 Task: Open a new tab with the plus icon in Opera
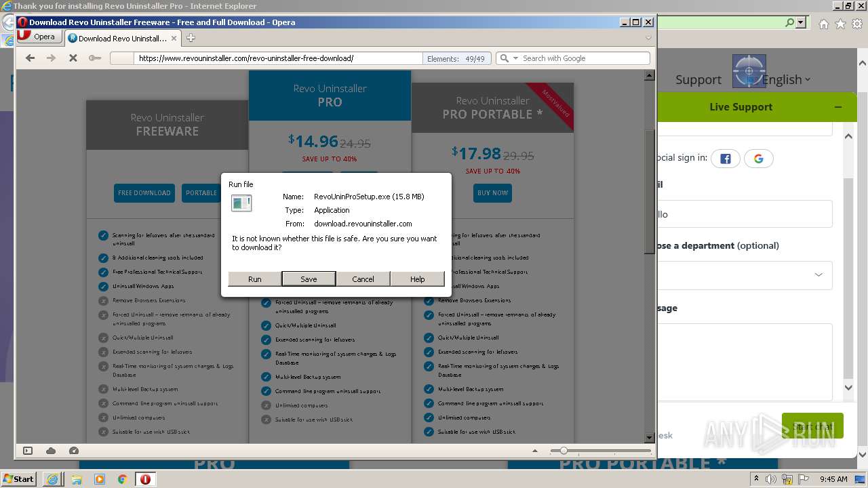pos(191,38)
